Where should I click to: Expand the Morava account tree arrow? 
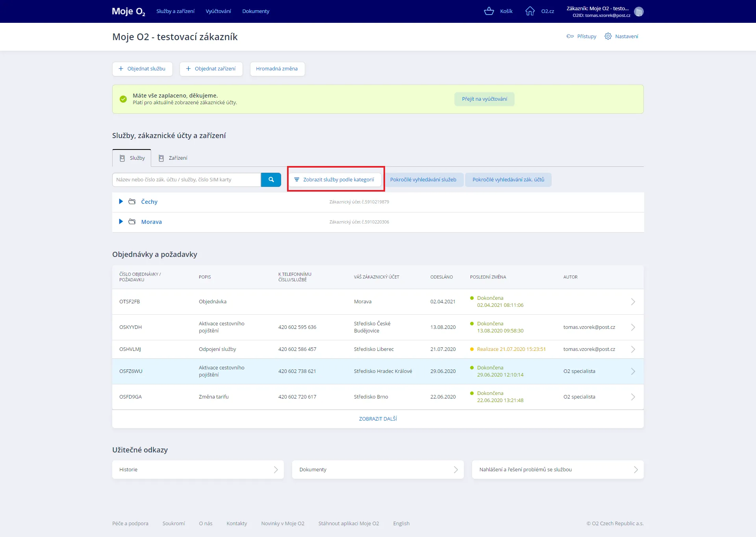(121, 221)
